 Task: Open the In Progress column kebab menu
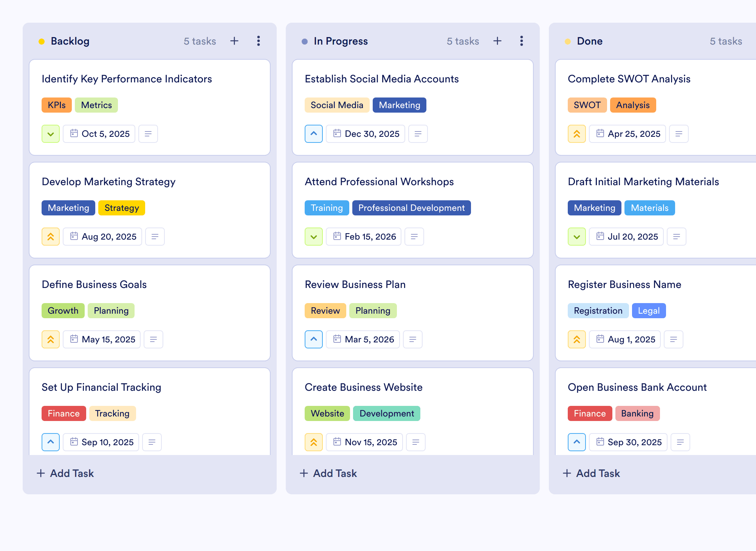point(522,41)
